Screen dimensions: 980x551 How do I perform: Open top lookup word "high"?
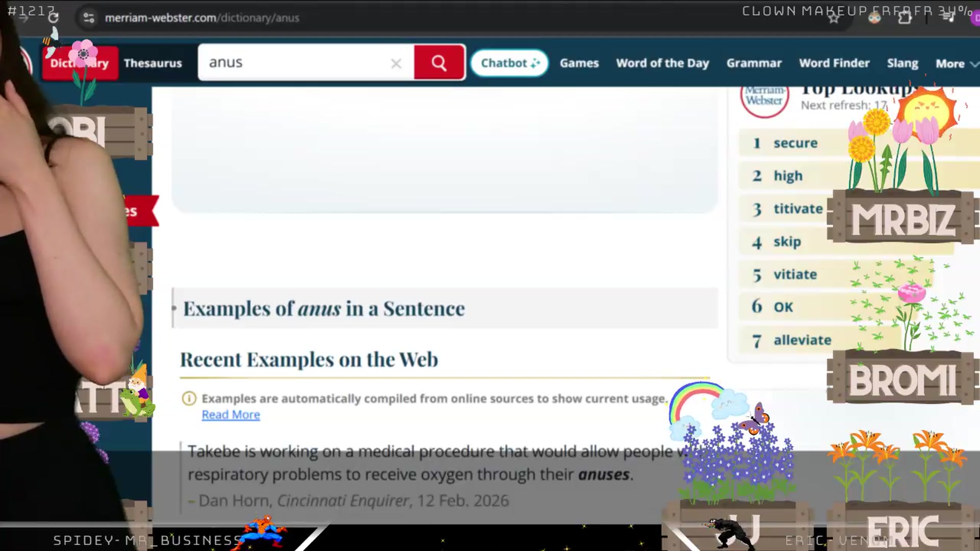pos(788,176)
